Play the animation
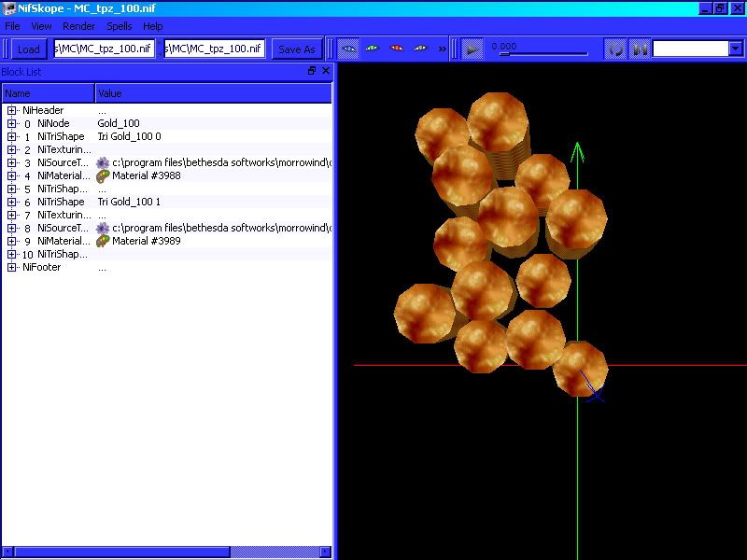747x560 pixels. coord(472,49)
